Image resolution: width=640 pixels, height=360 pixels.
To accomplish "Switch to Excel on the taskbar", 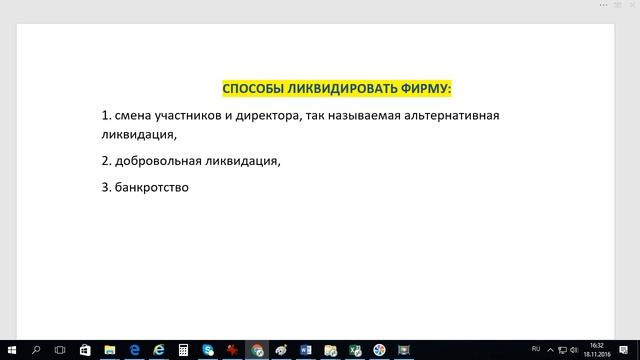I will [355, 350].
